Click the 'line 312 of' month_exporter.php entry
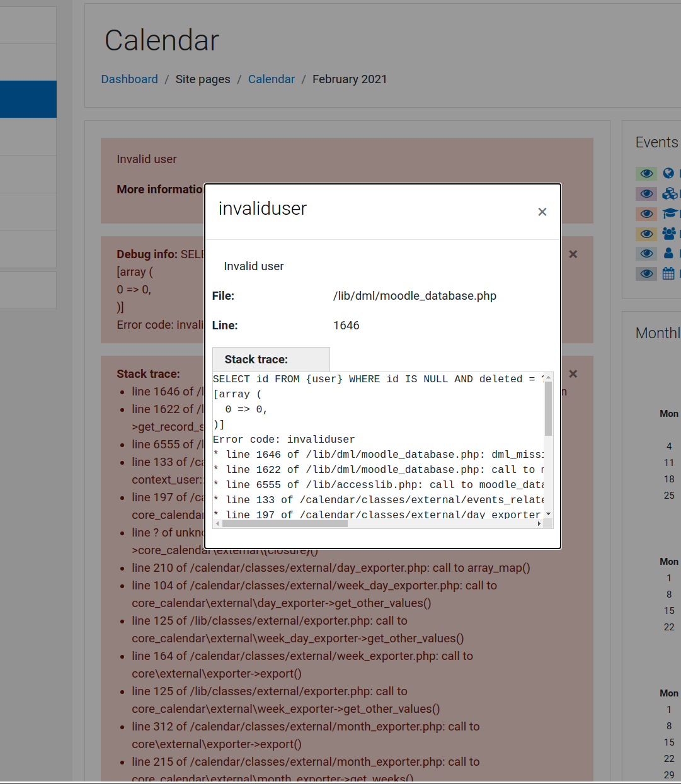 pyautogui.click(x=306, y=736)
